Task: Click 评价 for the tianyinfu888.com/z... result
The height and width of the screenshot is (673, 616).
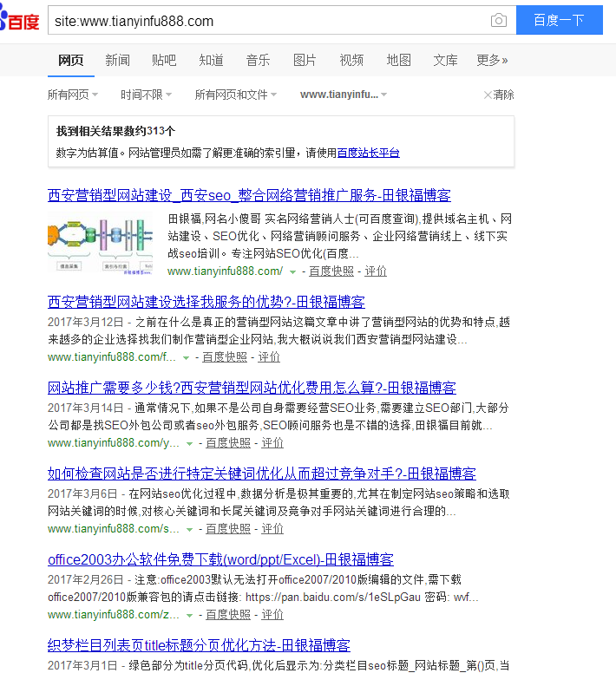Action: [272, 615]
